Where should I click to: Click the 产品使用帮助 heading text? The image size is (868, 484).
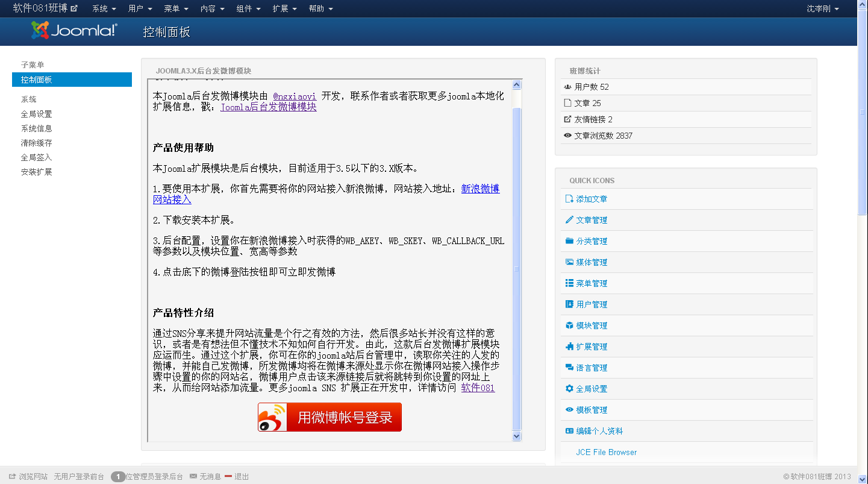[x=183, y=148]
